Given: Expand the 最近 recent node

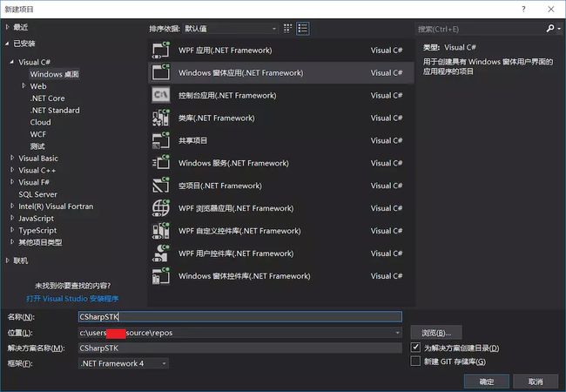Looking at the screenshot, I should 7,27.
